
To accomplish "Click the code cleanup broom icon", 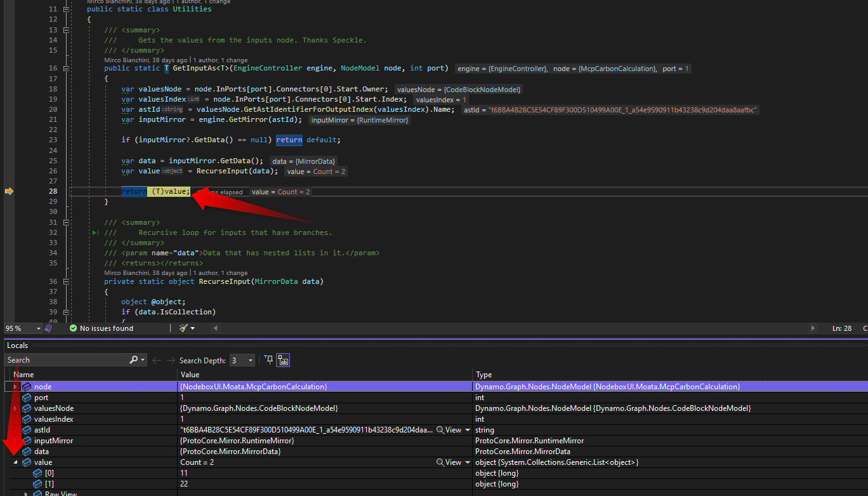I will [183, 328].
